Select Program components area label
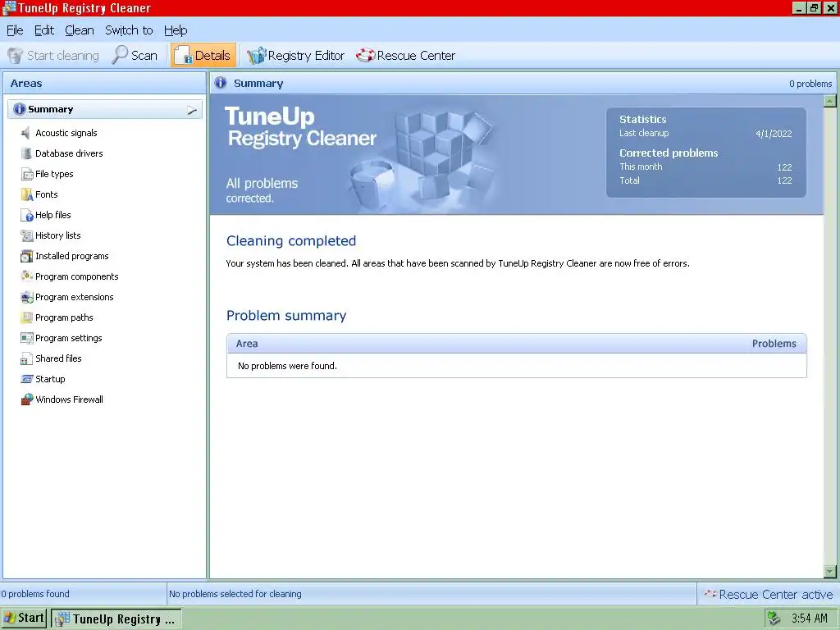The image size is (840, 630). (x=76, y=276)
